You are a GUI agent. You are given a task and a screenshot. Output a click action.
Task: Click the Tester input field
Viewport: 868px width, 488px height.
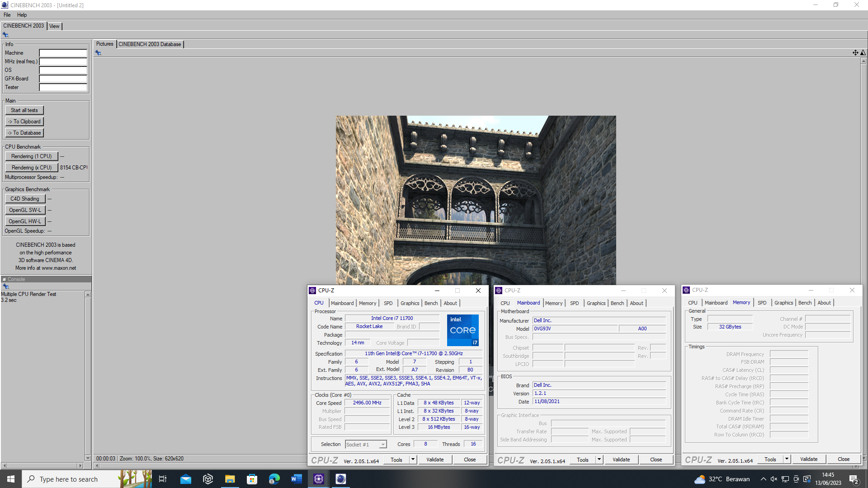point(63,87)
